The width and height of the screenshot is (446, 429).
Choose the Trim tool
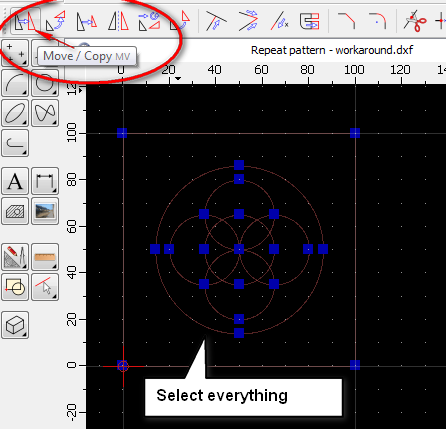click(x=216, y=21)
